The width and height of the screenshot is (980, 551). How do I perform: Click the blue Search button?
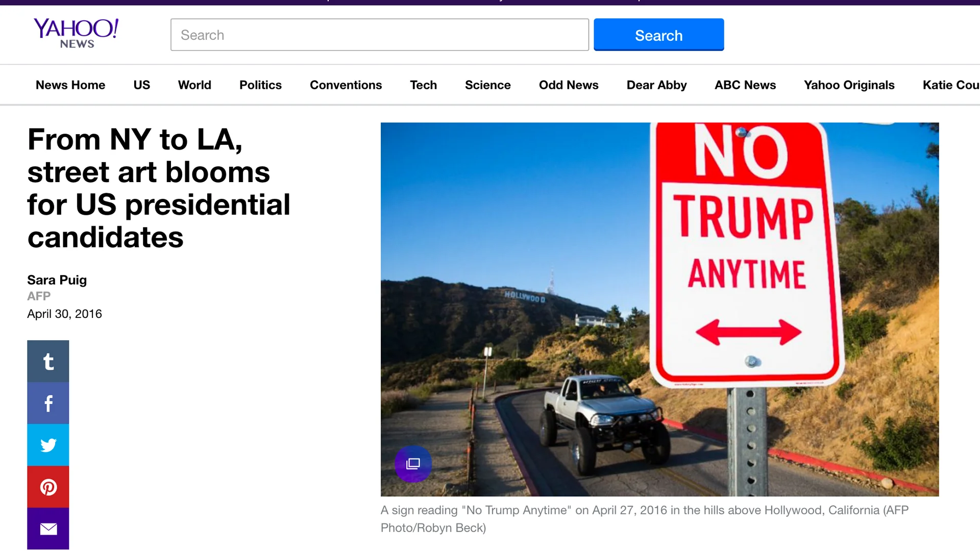658,35
